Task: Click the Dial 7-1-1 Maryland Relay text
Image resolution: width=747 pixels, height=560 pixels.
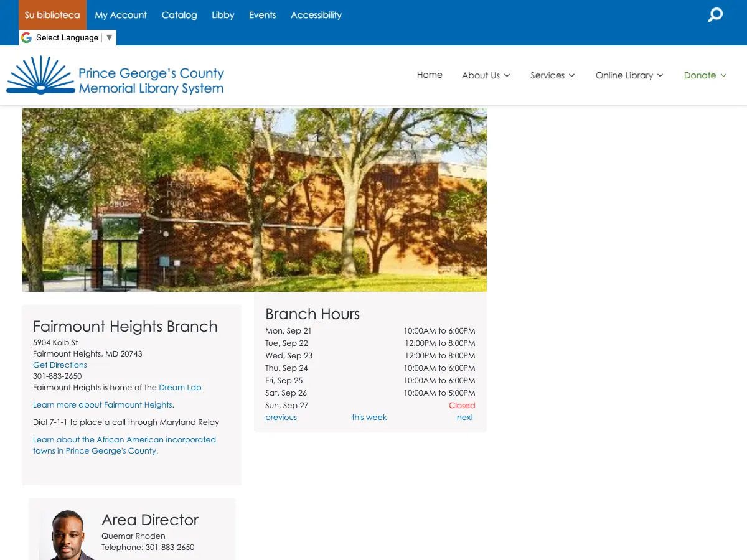Action: [x=126, y=422]
